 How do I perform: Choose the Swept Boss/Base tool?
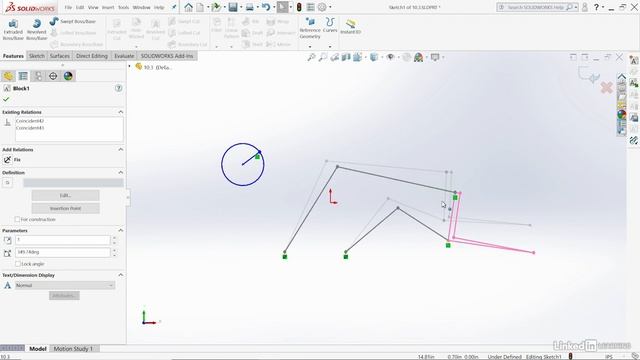click(x=73, y=21)
